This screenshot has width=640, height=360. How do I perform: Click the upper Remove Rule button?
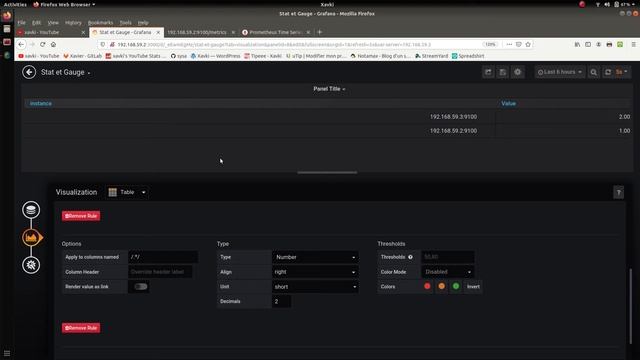tap(81, 216)
